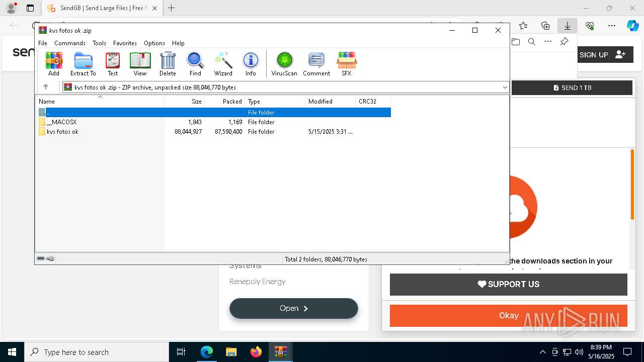This screenshot has height=362, width=644.
Task: Select the __MACOSX folder
Action: click(x=61, y=122)
